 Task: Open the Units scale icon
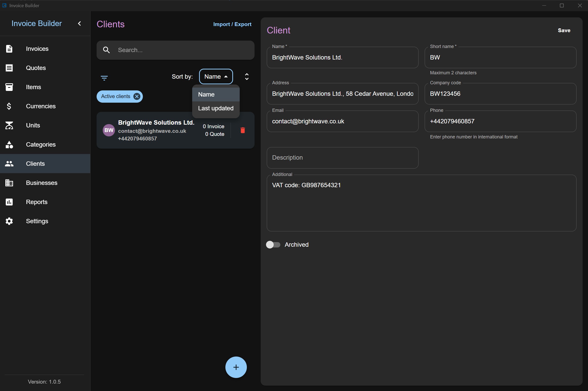[9, 125]
